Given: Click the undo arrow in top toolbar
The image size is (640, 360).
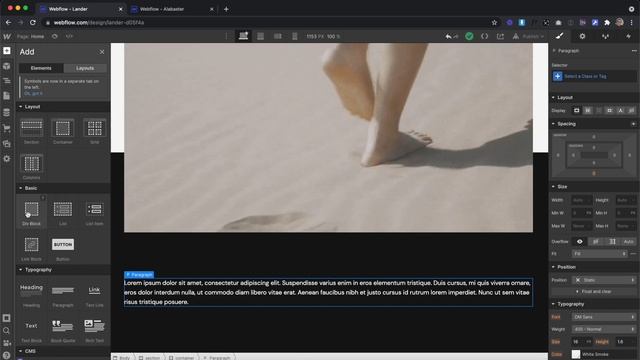Looking at the screenshot, I should pyautogui.click(x=449, y=36).
